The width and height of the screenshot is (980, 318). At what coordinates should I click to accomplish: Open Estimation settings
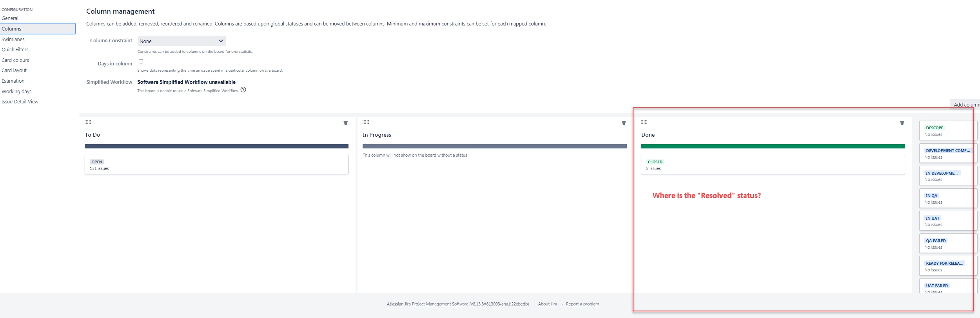click(13, 81)
